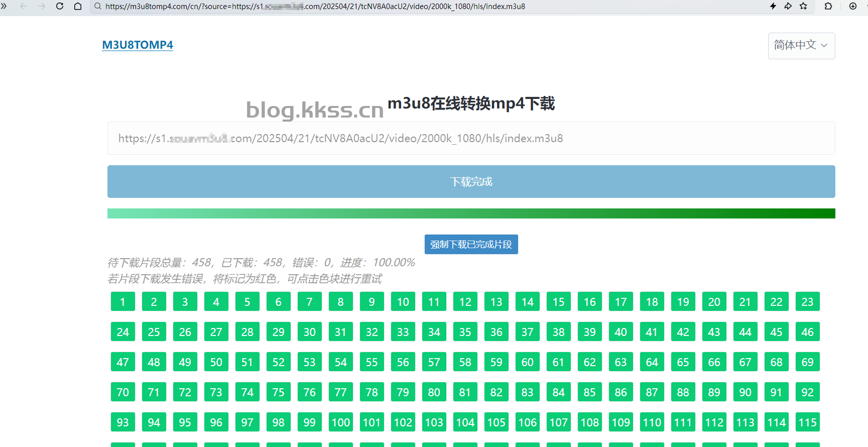Click the 强制下载已完成片段 button
This screenshot has width=868, height=447.
point(471,245)
